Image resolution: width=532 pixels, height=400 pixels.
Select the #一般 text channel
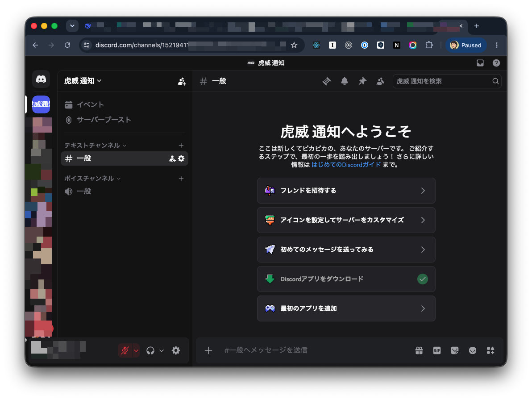(124, 158)
